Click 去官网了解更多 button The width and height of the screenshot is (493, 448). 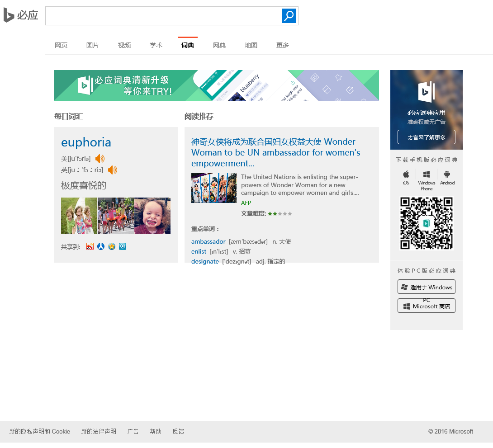(427, 137)
